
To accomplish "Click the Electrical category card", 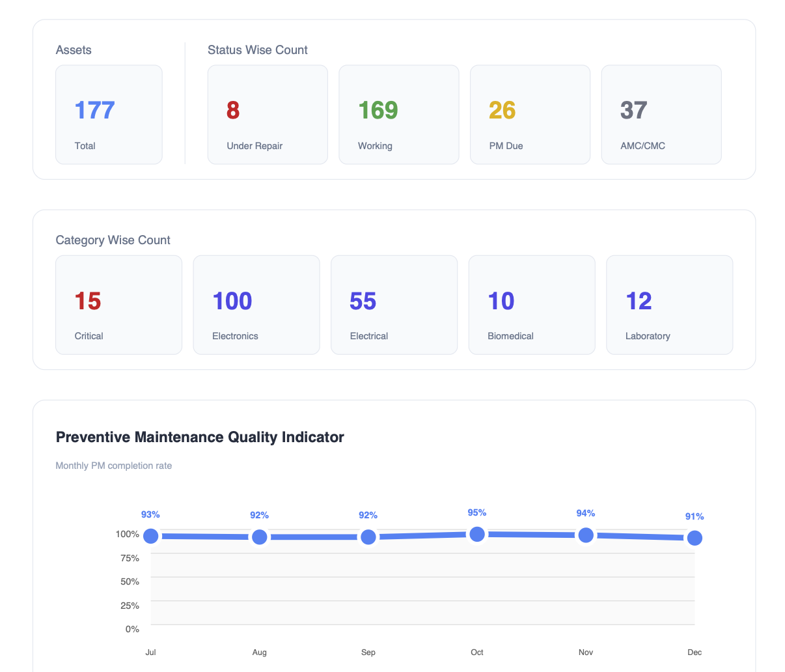I will (394, 304).
